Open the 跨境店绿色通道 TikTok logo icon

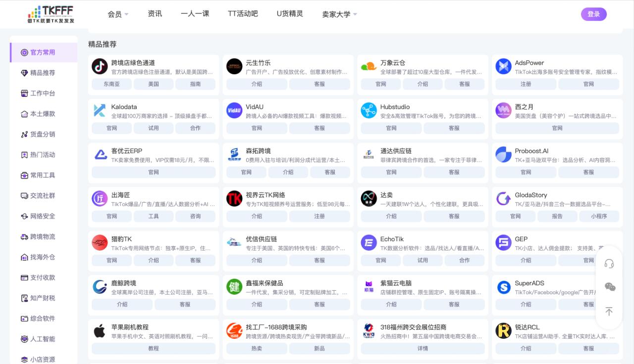(100, 66)
